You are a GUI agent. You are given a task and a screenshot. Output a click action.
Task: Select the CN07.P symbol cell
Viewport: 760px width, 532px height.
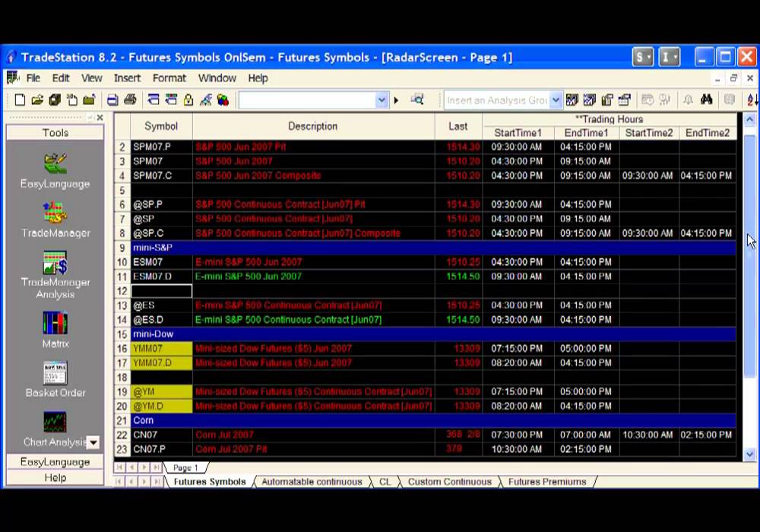(161, 449)
